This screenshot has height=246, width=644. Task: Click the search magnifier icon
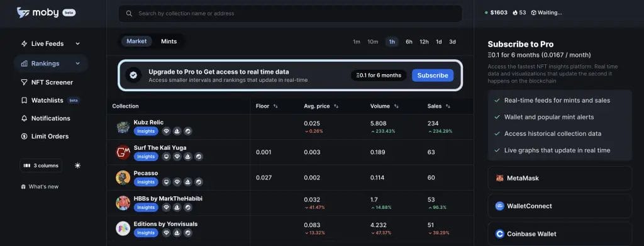(x=129, y=14)
